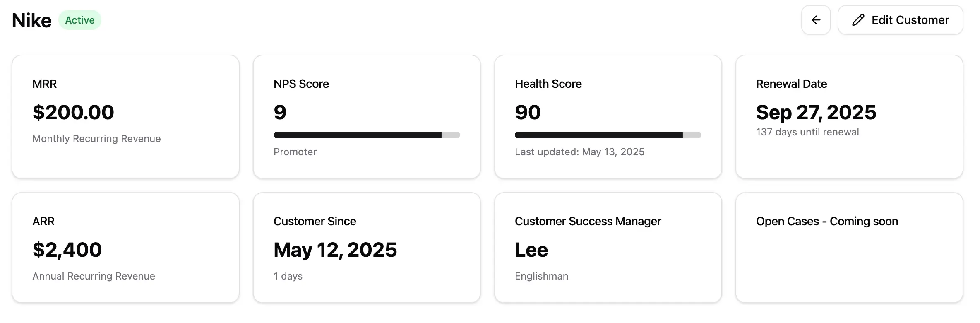Screen dimensions: 980x323
Task: Click Last updated May 13 text
Action: 579,152
